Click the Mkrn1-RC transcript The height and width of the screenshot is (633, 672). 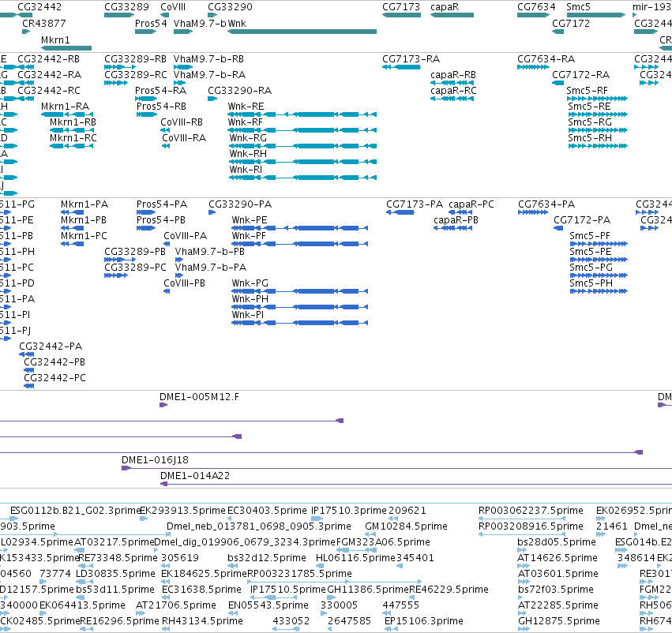(x=71, y=146)
